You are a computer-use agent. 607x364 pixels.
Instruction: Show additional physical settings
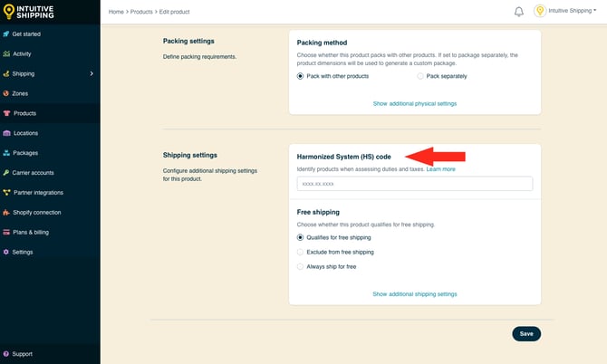(414, 104)
